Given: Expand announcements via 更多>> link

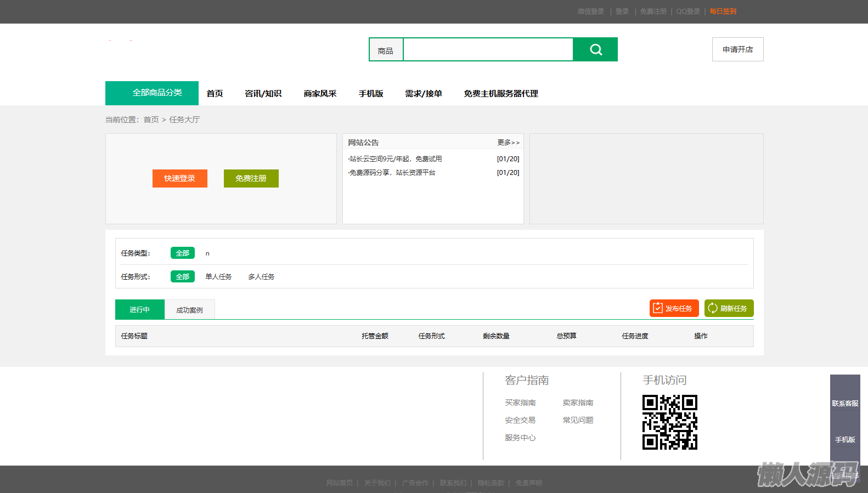Looking at the screenshot, I should 508,143.
